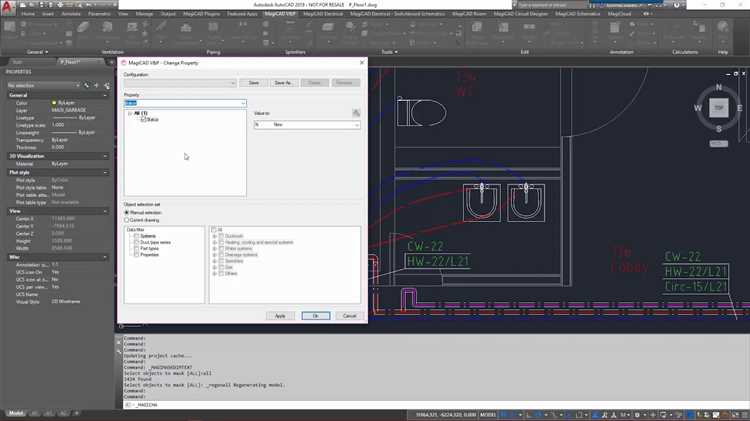Tick the All checkbox above Ductwork
The height and width of the screenshot is (421, 750).
click(214, 230)
